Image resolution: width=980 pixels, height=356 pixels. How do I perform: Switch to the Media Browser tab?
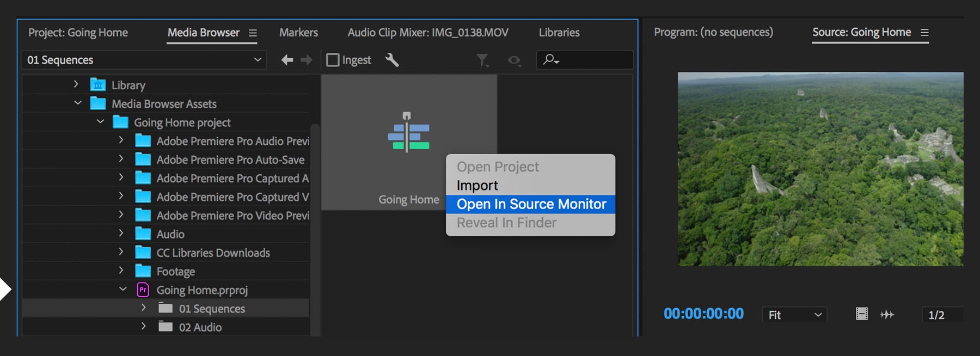[204, 33]
